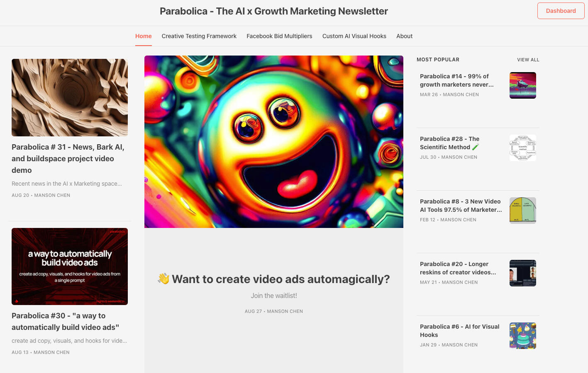Viewport: 588px width, 373px height.
Task: Select the Home tab
Action: point(143,36)
